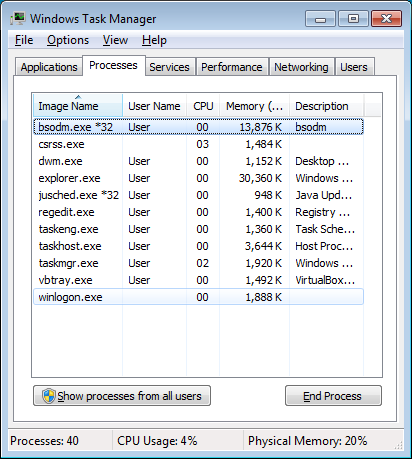Close the Task Manager window
412x459 pixels.
click(x=386, y=19)
